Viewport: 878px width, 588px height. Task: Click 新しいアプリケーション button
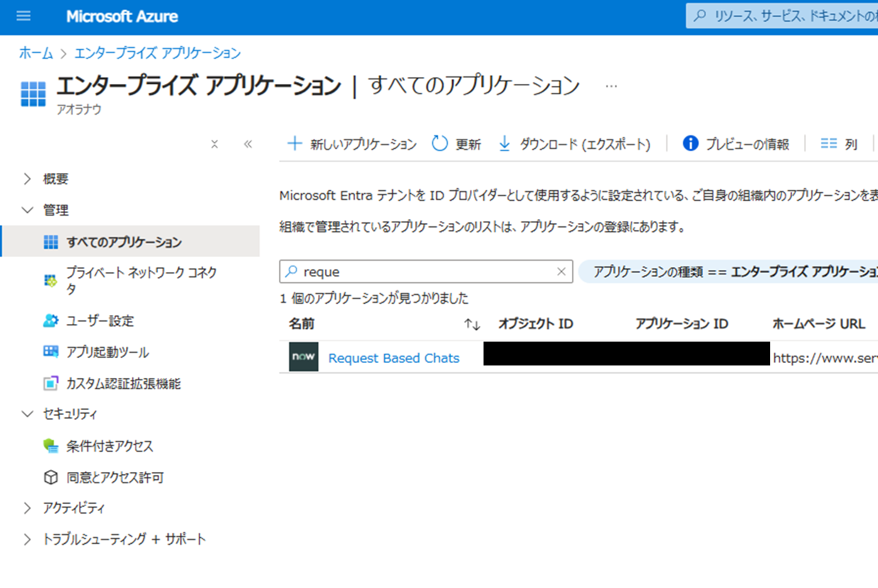point(352,144)
